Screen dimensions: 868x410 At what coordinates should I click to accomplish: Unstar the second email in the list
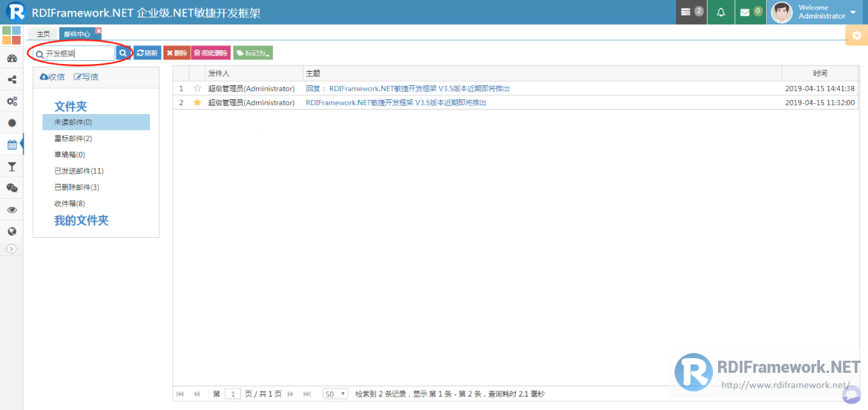tap(197, 102)
